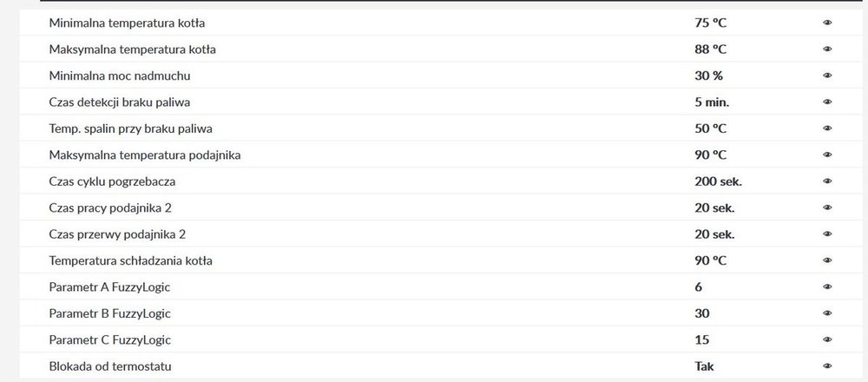This screenshot has height=382, width=868.
Task: Select the Blokada od termostatu parameter label
Action: 110,366
